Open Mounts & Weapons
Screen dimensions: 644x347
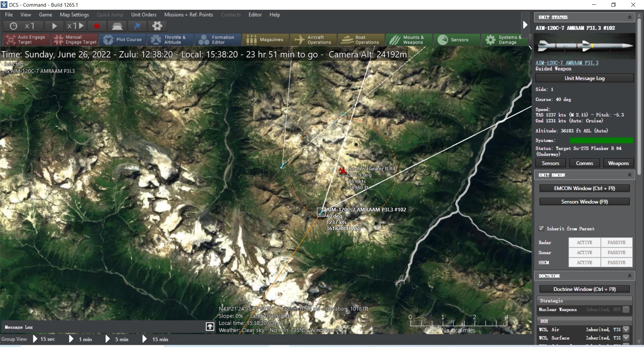coord(409,40)
